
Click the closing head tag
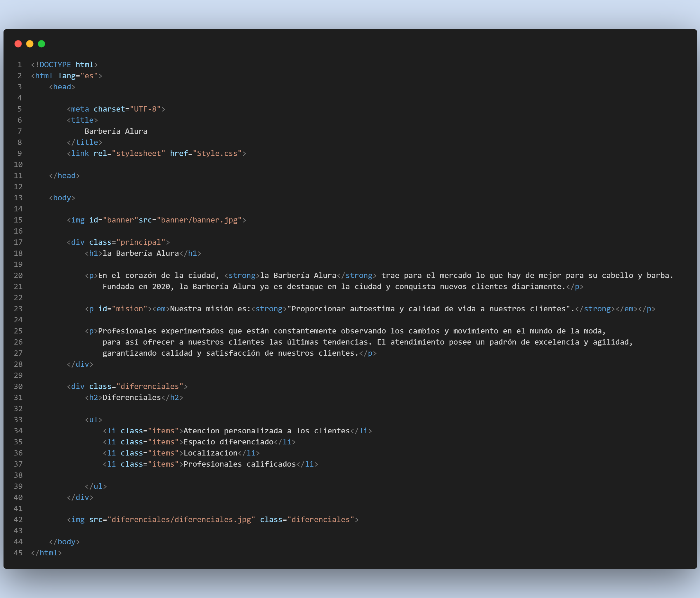point(64,175)
